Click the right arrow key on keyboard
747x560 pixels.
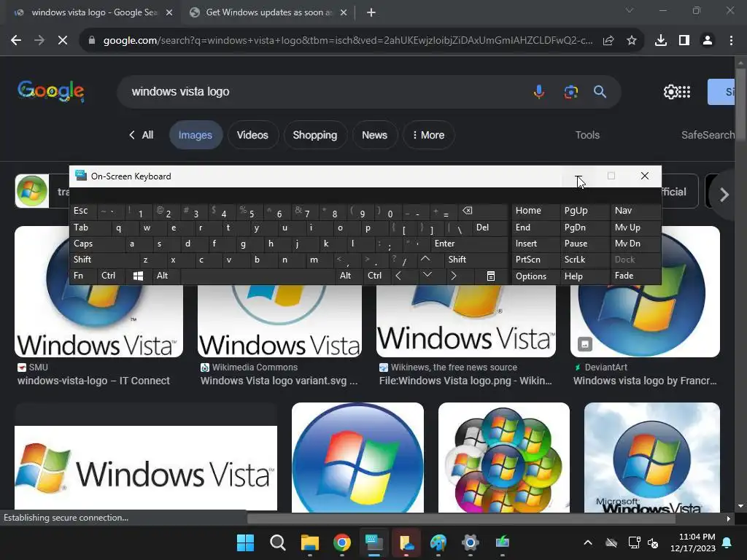(x=454, y=276)
